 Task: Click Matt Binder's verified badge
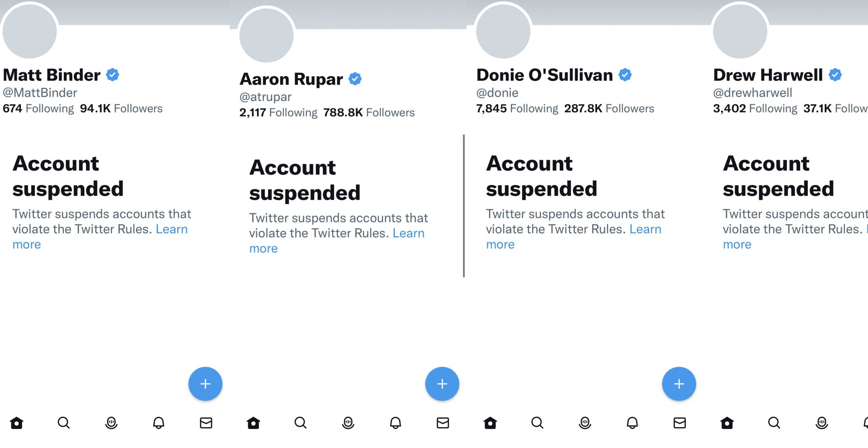[113, 75]
